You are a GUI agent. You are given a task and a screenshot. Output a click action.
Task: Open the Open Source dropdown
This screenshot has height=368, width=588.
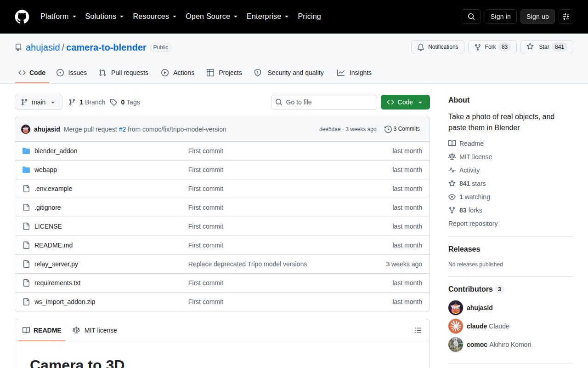[212, 17]
